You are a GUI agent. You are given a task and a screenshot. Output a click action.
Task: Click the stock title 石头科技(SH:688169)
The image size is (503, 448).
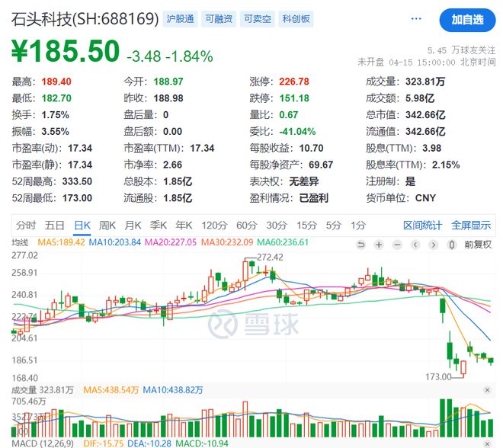85,19
